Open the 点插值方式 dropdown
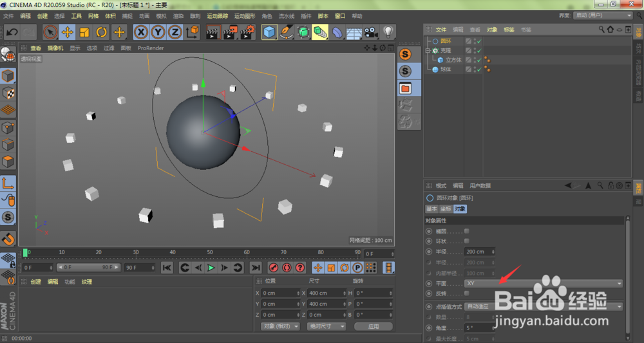The height and width of the screenshot is (343, 644). (x=544, y=306)
